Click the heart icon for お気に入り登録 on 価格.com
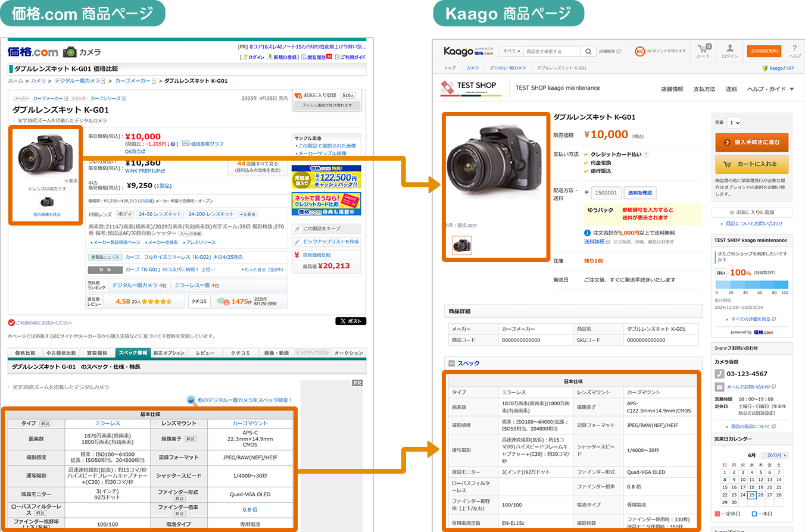Image resolution: width=805 pixels, height=532 pixels. 298,95
